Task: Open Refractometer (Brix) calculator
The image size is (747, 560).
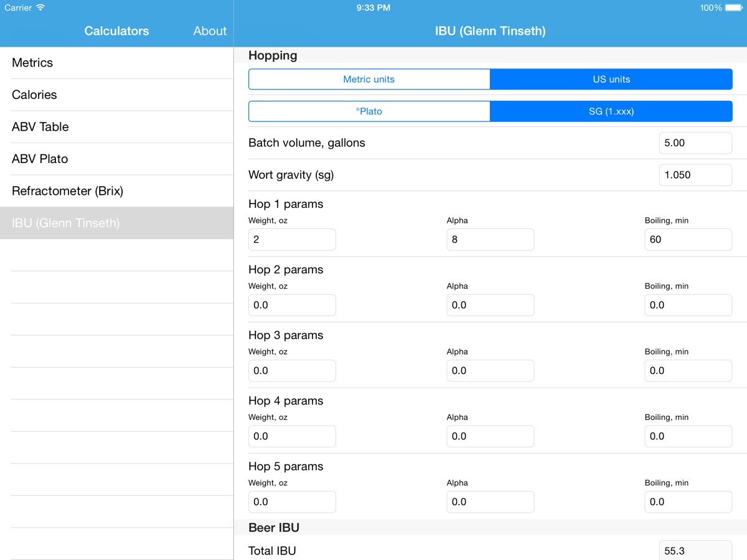Action: [116, 191]
